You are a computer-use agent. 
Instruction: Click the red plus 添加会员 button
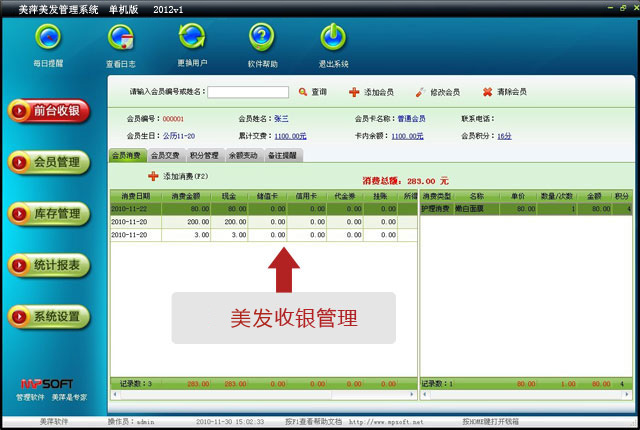370,91
